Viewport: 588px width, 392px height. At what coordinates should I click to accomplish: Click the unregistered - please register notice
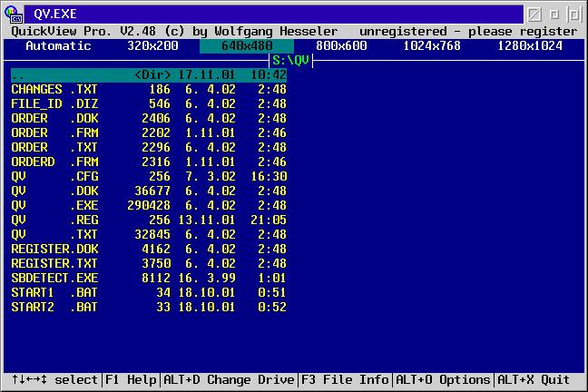tap(468, 31)
